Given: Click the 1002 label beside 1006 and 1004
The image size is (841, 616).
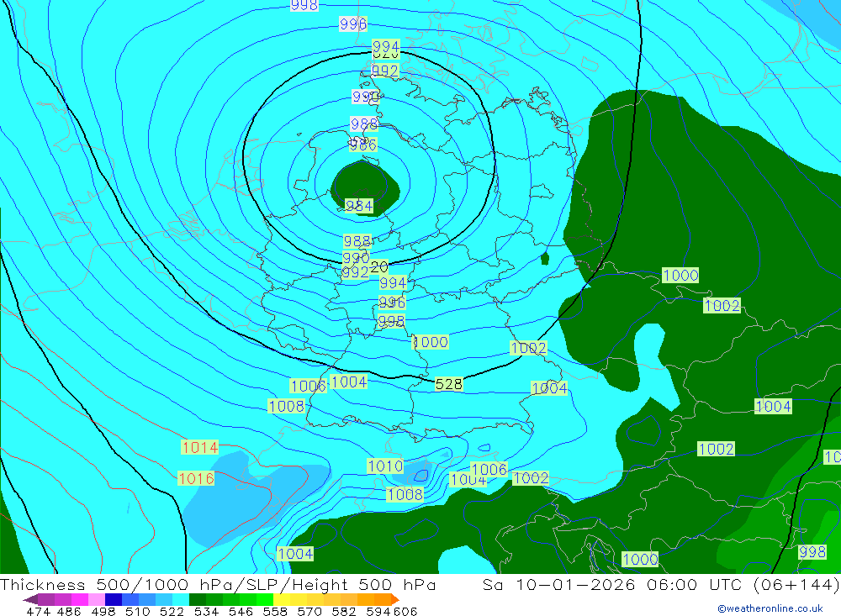Looking at the screenshot, I should [x=531, y=478].
